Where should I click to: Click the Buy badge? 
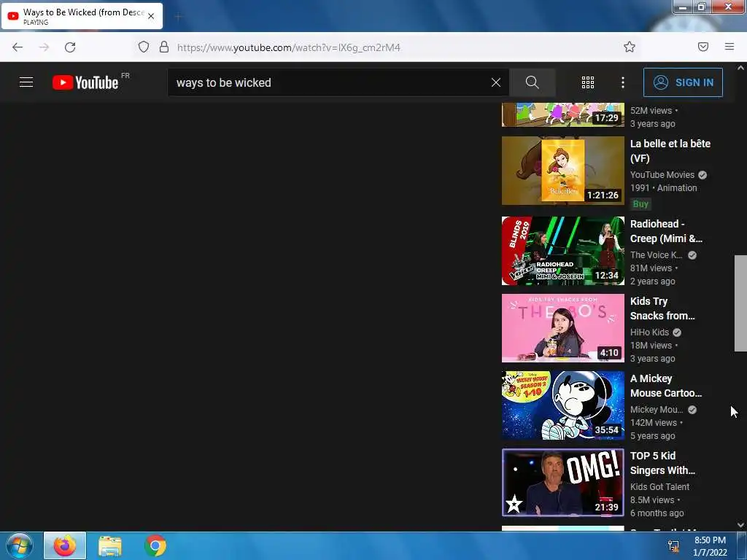pos(640,204)
